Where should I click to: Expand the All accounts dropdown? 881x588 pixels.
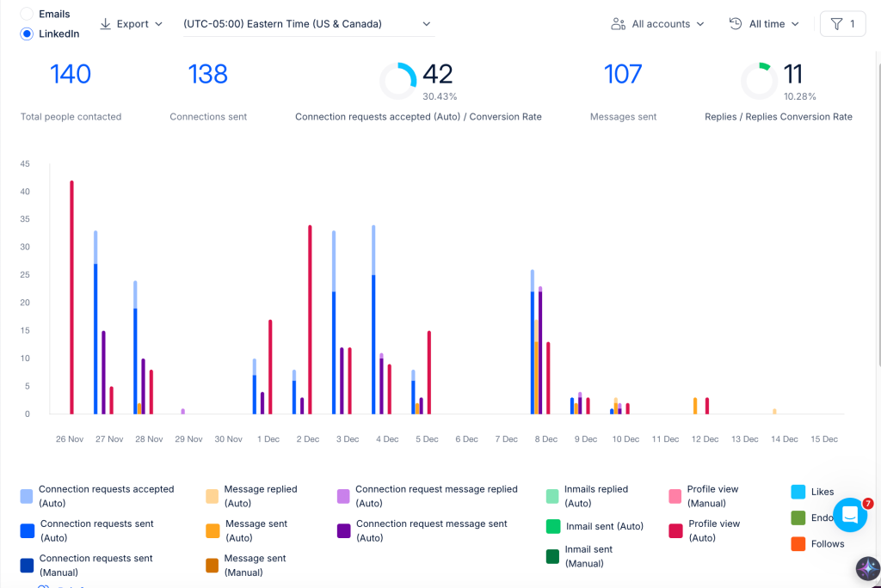[x=658, y=23]
